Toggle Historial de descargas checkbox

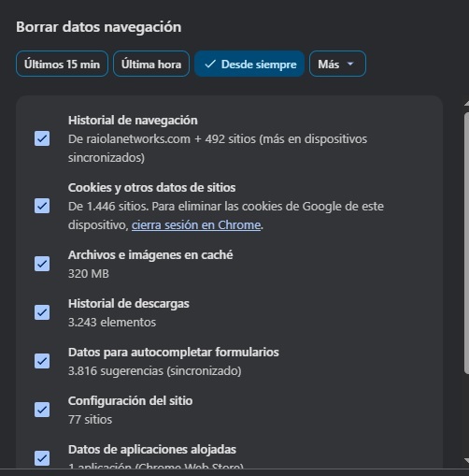click(x=42, y=312)
